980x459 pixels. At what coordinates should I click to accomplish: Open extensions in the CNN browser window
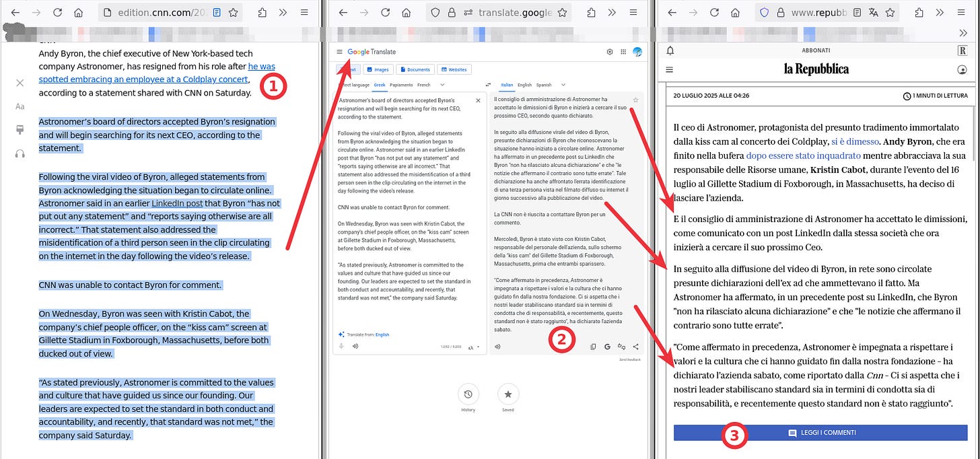(x=262, y=12)
